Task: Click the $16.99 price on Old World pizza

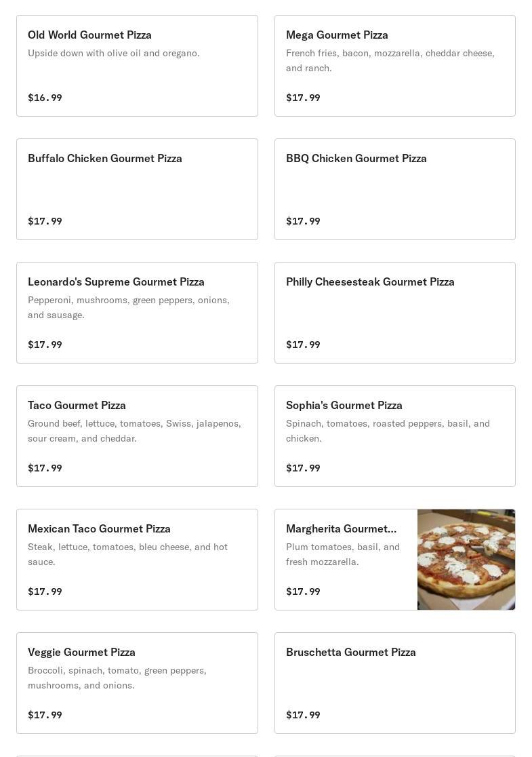Action: [x=45, y=98]
